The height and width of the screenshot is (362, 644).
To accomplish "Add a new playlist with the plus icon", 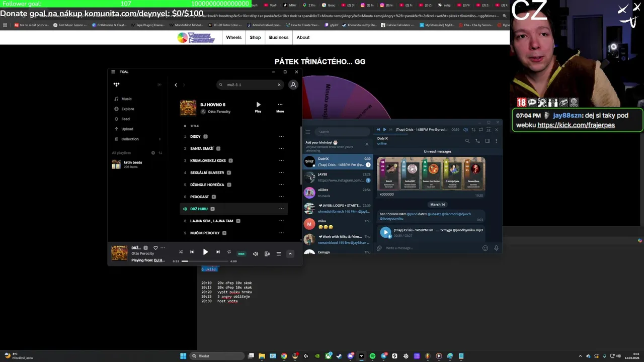I will (x=153, y=153).
